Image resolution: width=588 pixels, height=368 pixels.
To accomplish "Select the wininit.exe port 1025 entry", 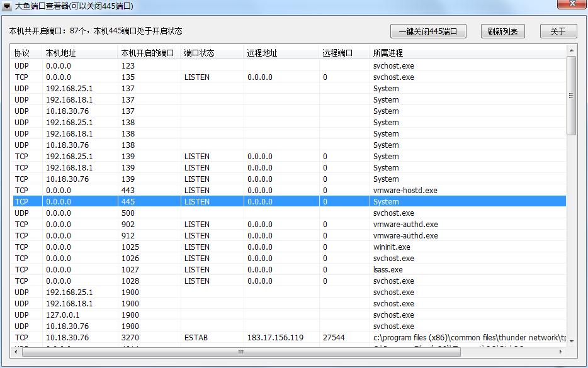I will 189,247.
